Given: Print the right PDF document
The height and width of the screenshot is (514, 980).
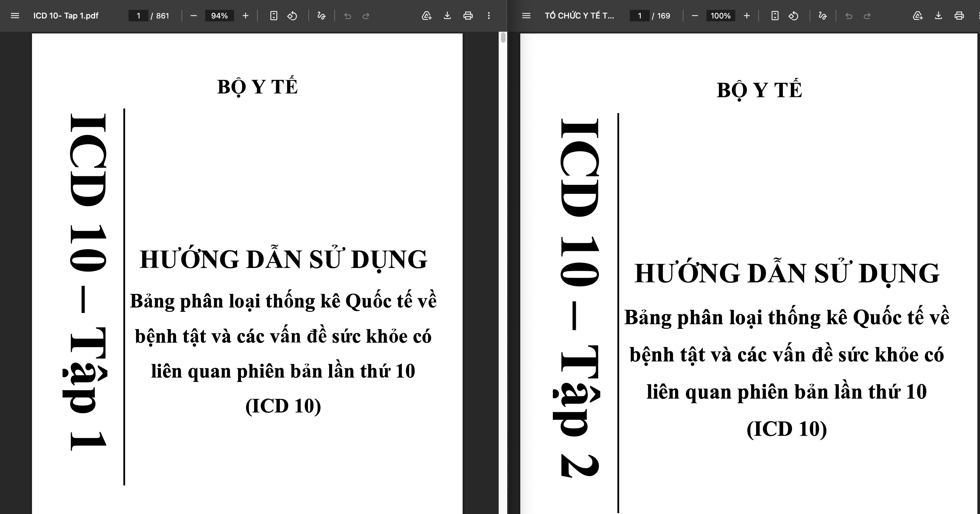Looking at the screenshot, I should [959, 16].
